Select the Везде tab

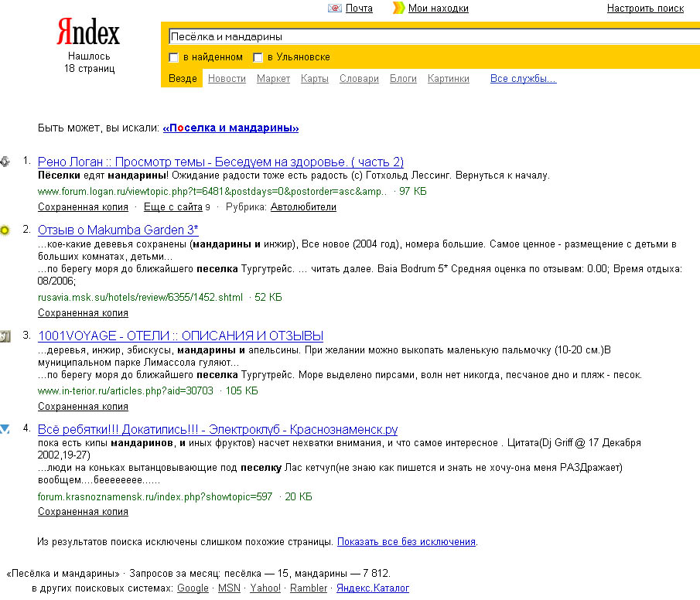coord(183,79)
